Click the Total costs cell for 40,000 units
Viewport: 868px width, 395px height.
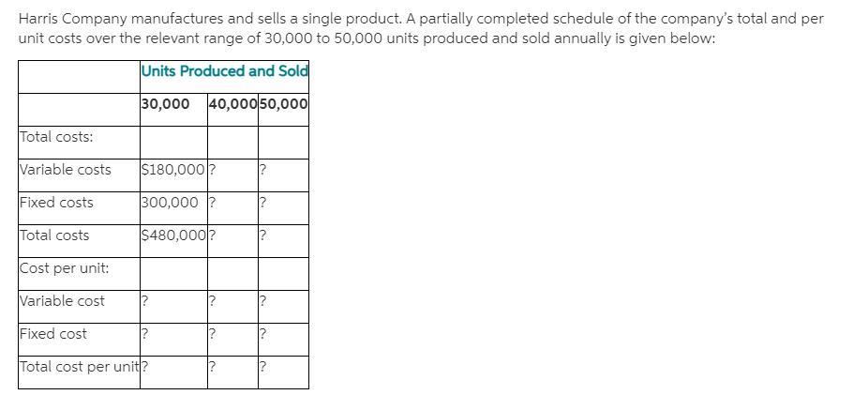[232, 235]
